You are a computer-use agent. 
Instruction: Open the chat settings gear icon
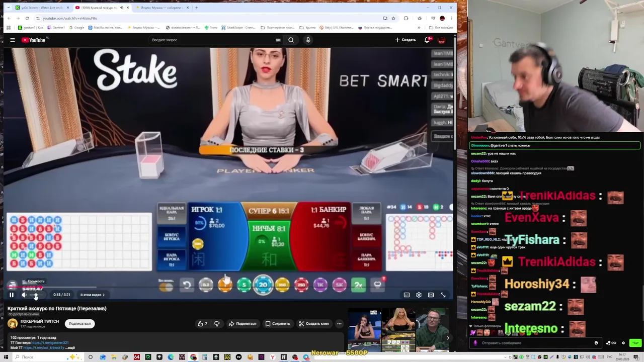[623, 343]
